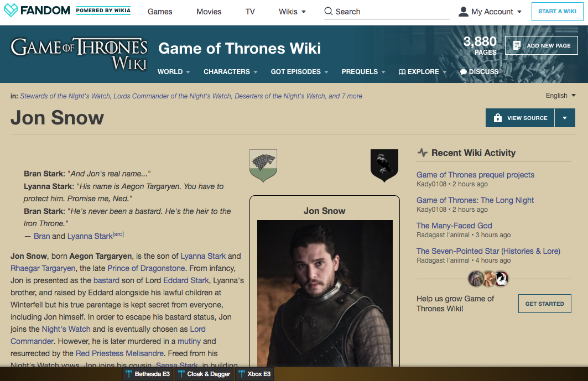The image size is (588, 381).
Task: Click the Add New Page document icon
Action: pos(517,45)
